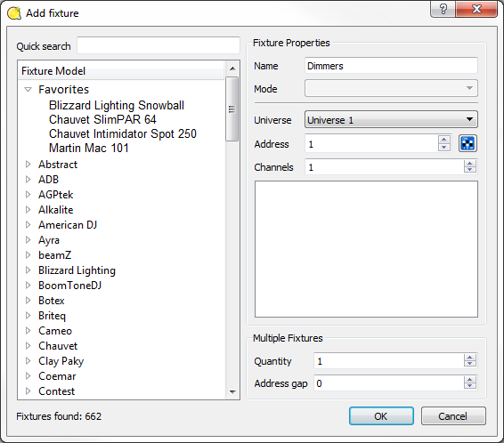Viewport: 504px width, 443px height.
Task: Expand the American DJ manufacturer
Action: click(x=28, y=225)
